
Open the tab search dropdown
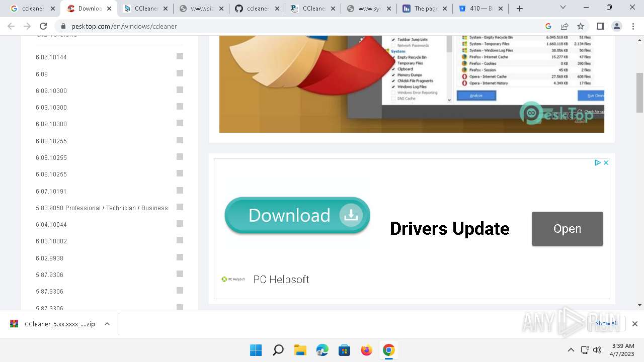[x=563, y=8]
